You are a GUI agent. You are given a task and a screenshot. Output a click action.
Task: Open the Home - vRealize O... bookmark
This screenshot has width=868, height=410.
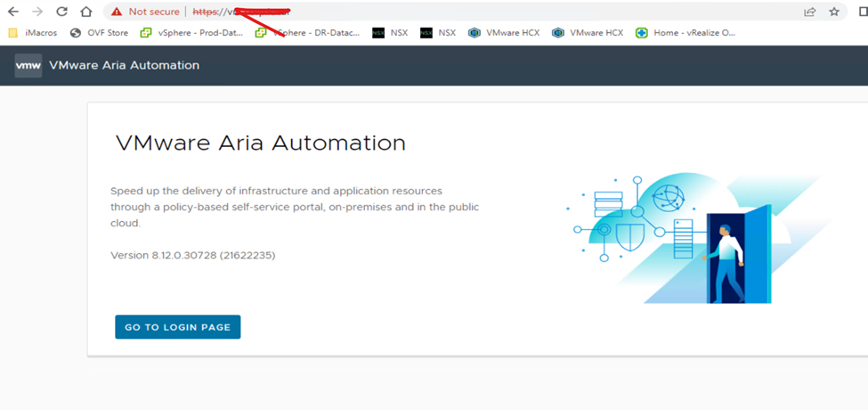[x=685, y=33]
